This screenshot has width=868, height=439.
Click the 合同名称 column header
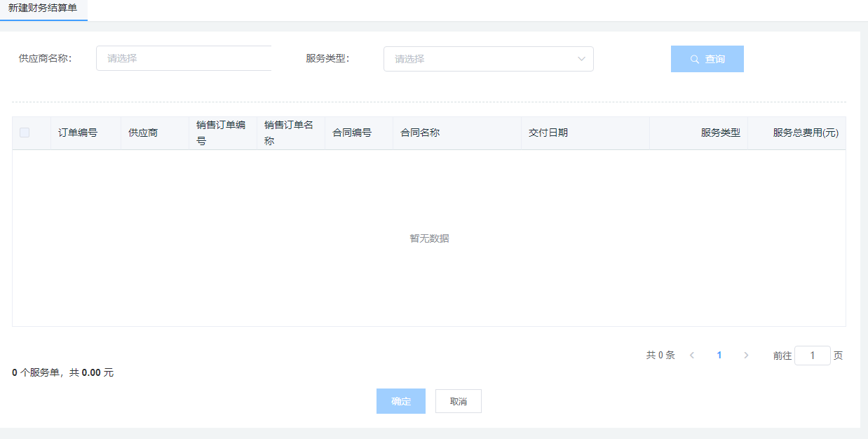coord(420,133)
